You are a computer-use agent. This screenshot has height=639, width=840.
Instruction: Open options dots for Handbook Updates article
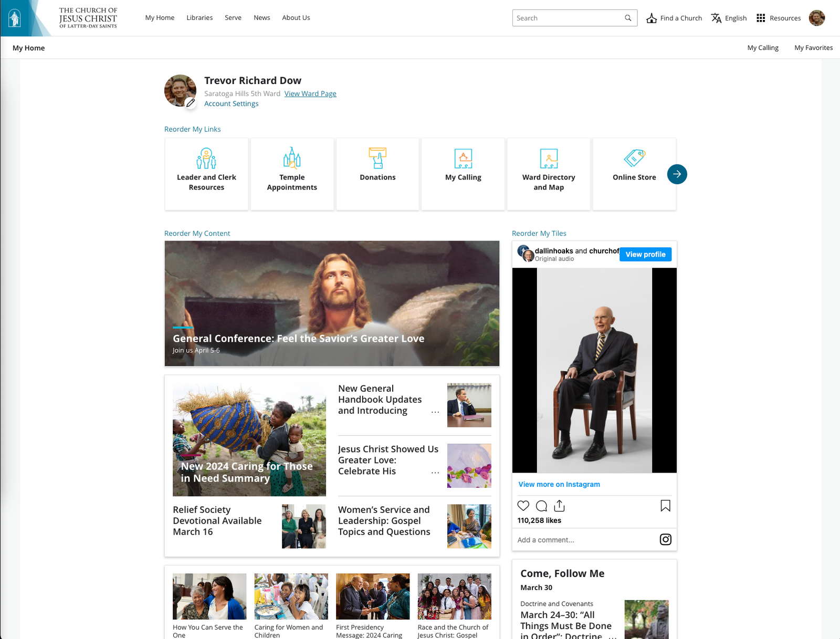coord(435,412)
